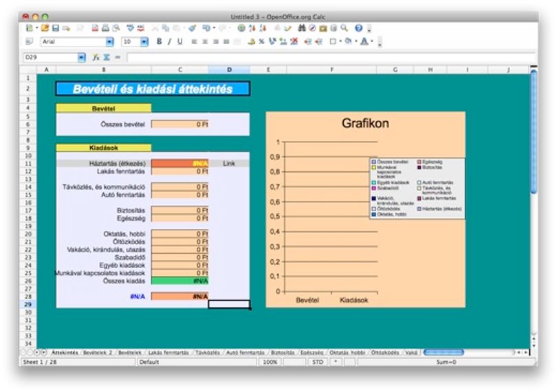The image size is (557, 392).
Task: Toggle Bold formatting
Action: (159, 41)
